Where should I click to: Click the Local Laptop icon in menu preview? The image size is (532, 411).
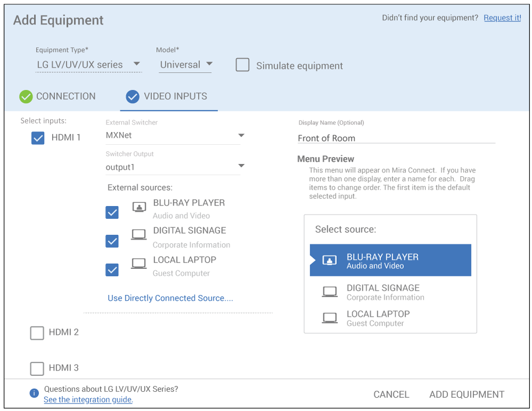point(330,318)
